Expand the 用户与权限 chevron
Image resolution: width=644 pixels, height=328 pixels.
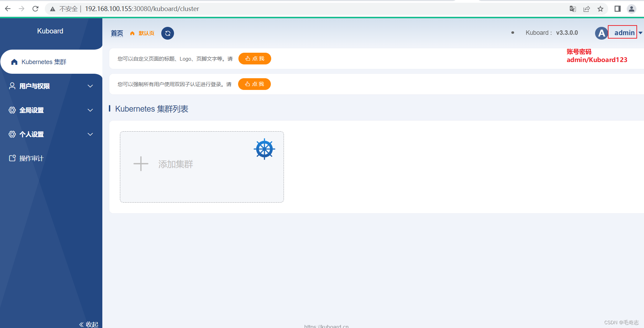[90, 86]
